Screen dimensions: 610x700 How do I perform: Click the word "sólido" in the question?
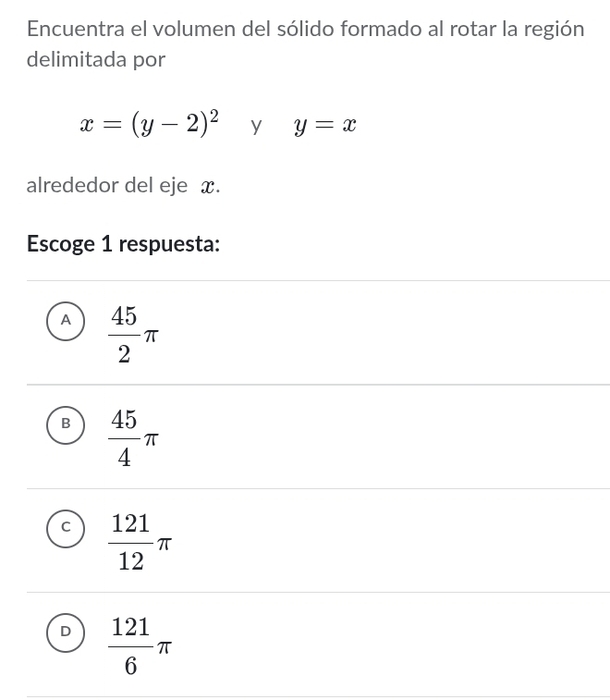[304, 29]
